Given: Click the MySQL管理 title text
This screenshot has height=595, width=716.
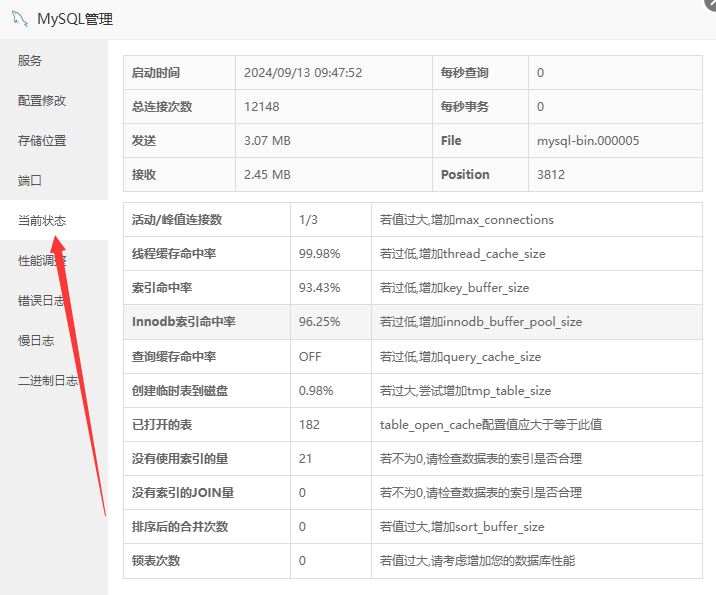Looking at the screenshot, I should (75, 19).
